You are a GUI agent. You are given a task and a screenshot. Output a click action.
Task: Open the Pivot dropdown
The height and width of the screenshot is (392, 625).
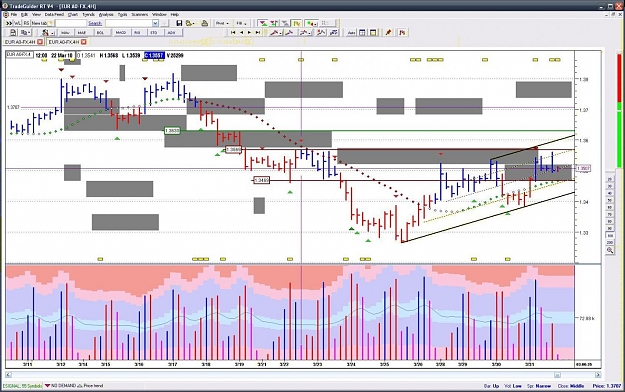[x=222, y=23]
